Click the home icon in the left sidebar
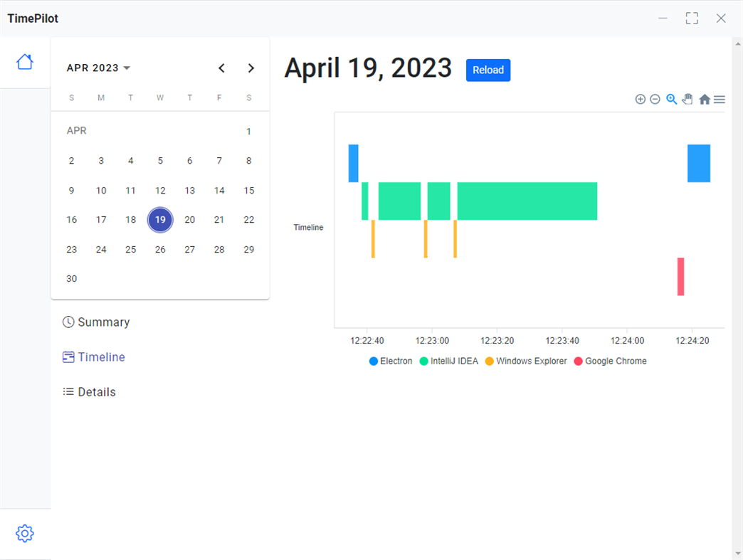743x560 pixels. tap(25, 62)
